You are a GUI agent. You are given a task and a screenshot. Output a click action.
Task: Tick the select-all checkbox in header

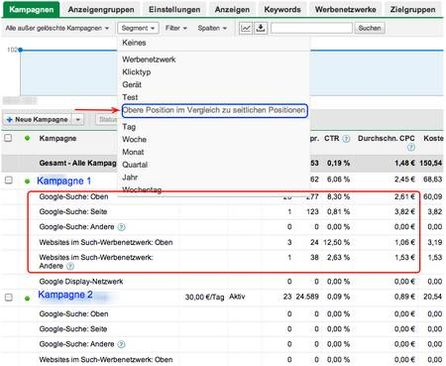click(x=8, y=138)
